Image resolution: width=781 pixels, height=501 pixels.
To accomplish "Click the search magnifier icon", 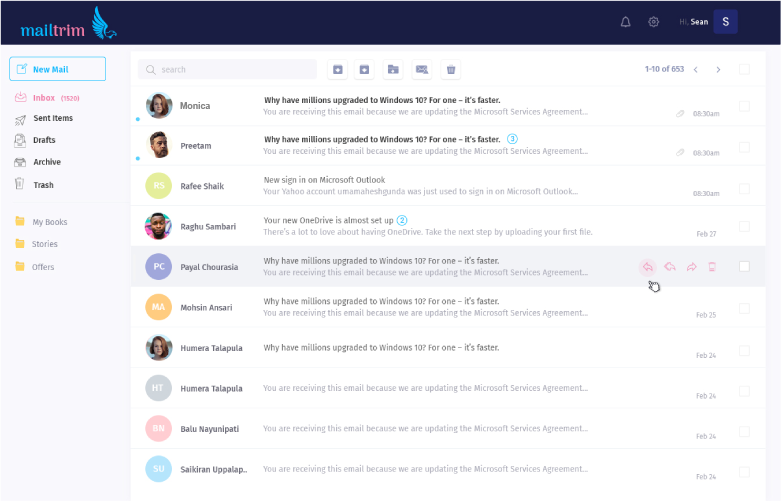I will click(x=150, y=70).
